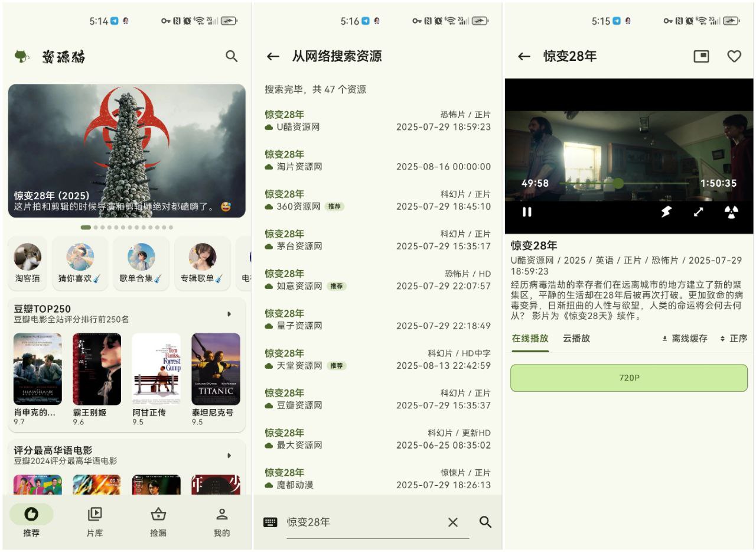
Task: Enter fullscreen with the expand icon
Action: (698, 212)
